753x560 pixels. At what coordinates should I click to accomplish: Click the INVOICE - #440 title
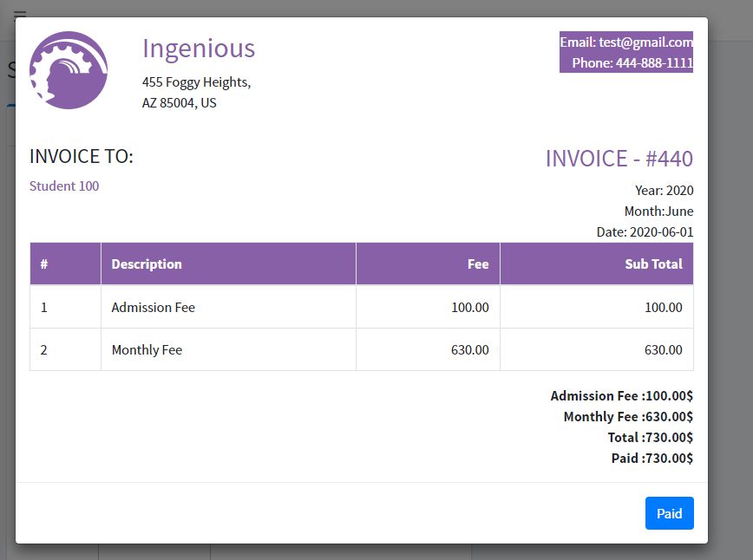(x=619, y=159)
